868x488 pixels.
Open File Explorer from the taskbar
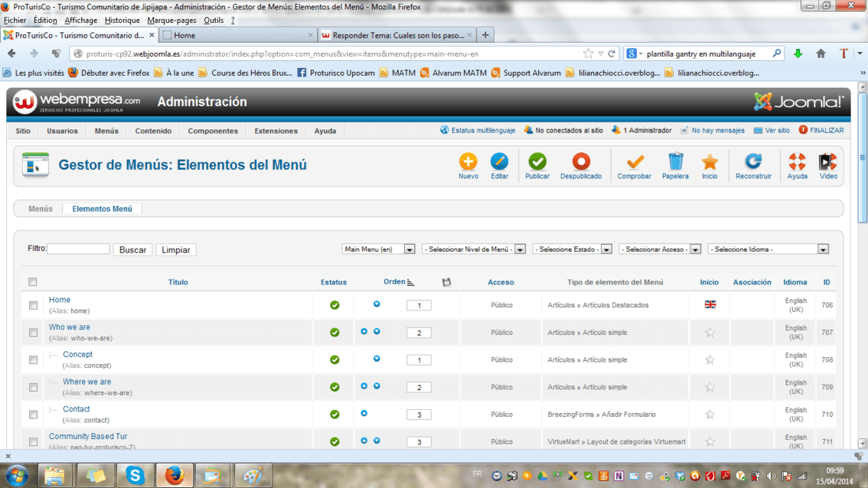point(54,475)
